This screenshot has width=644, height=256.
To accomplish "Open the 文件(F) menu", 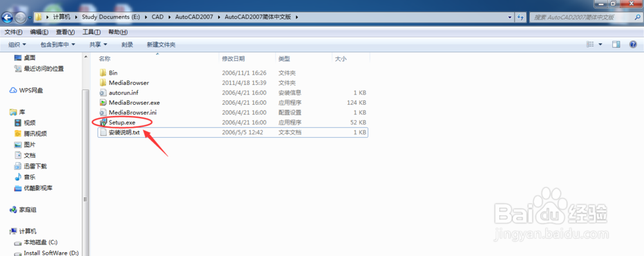I will click(14, 32).
